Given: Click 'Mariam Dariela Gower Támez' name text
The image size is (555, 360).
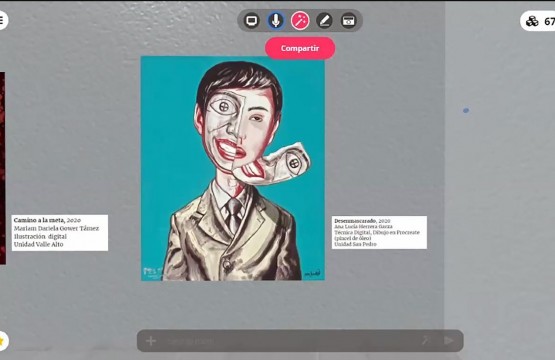Looking at the screenshot, I should [57, 228].
